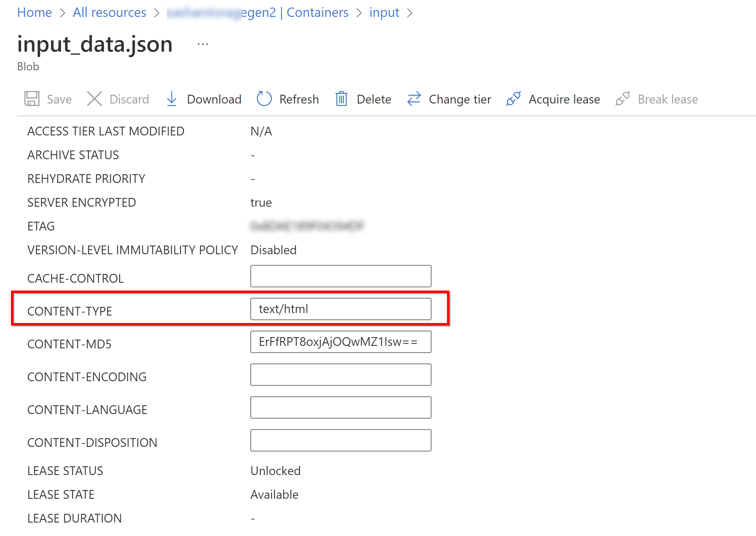Viewport: 756px width, 536px height.
Task: Open the input container breadcrumb
Action: (x=384, y=12)
